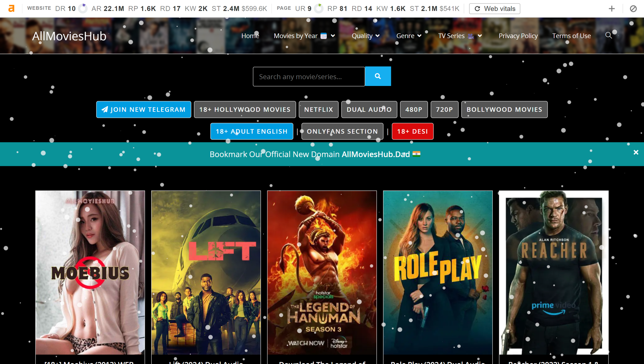Screen dimensions: 644x364
Task: Expand the Genre dropdown menu
Action: point(409,36)
